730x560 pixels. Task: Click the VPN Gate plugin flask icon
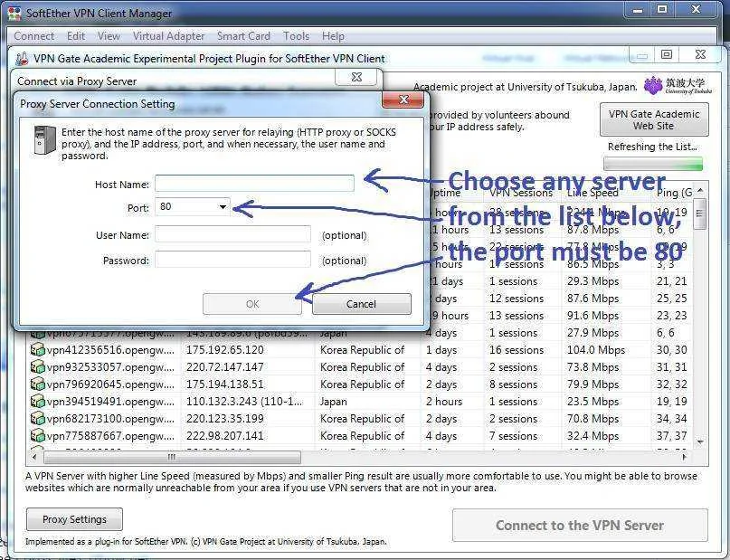(x=22, y=59)
